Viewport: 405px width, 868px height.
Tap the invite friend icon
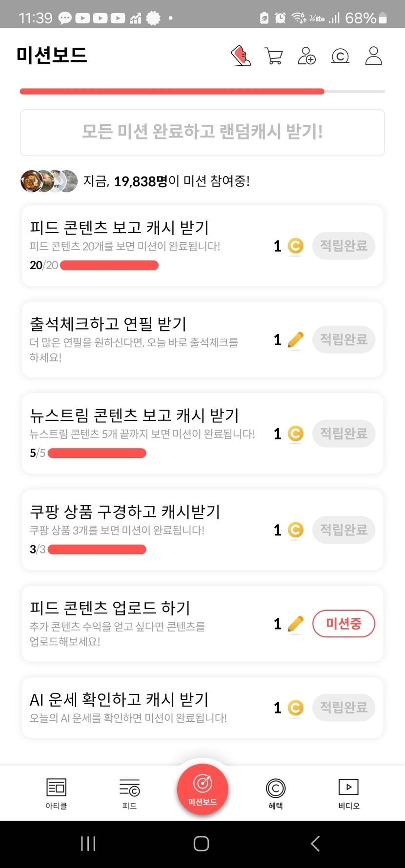pyautogui.click(x=306, y=56)
